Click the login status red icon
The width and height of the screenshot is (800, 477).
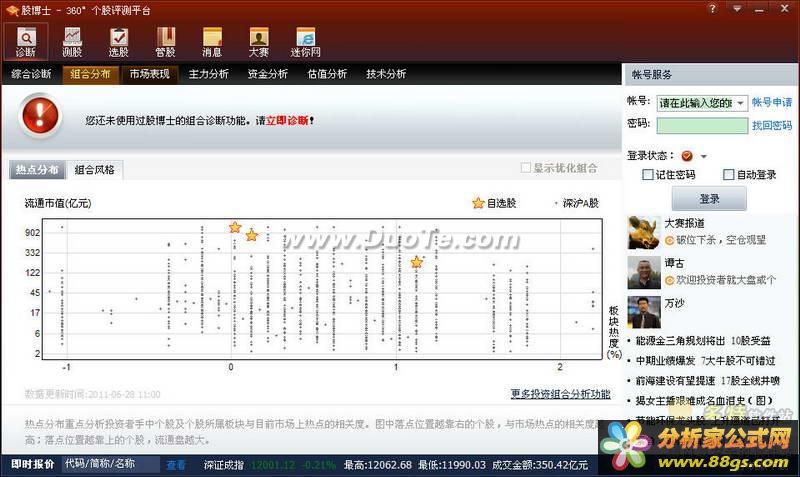687,156
